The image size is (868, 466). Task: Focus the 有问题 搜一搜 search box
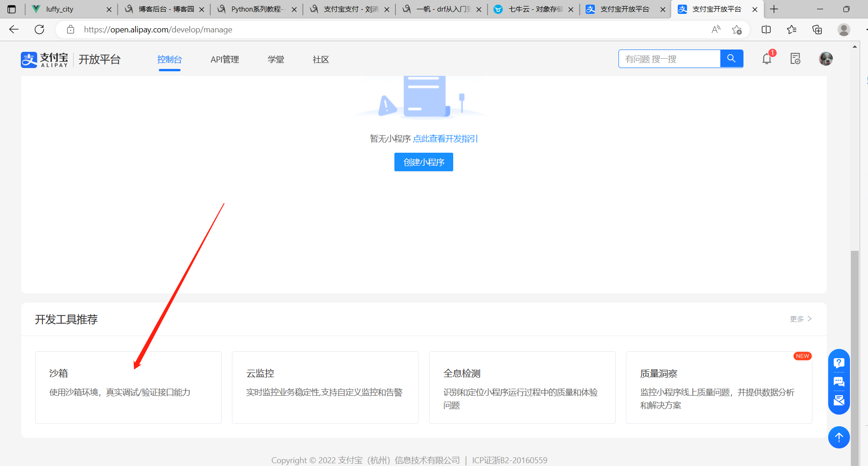point(669,59)
